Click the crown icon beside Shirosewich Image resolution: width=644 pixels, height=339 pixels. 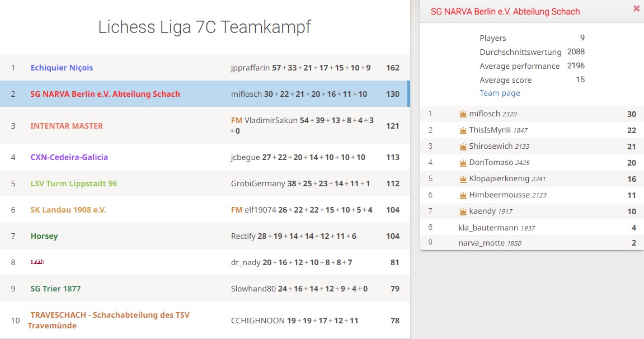(x=463, y=147)
